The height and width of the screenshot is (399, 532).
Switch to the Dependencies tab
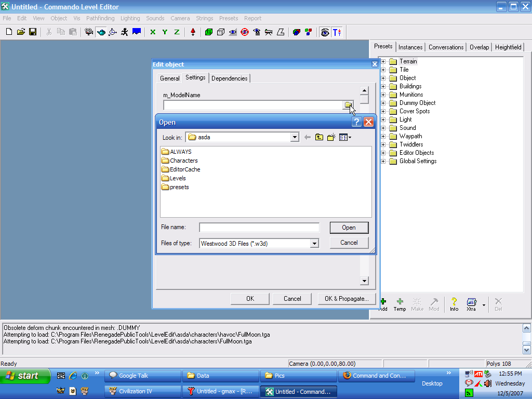230,78
